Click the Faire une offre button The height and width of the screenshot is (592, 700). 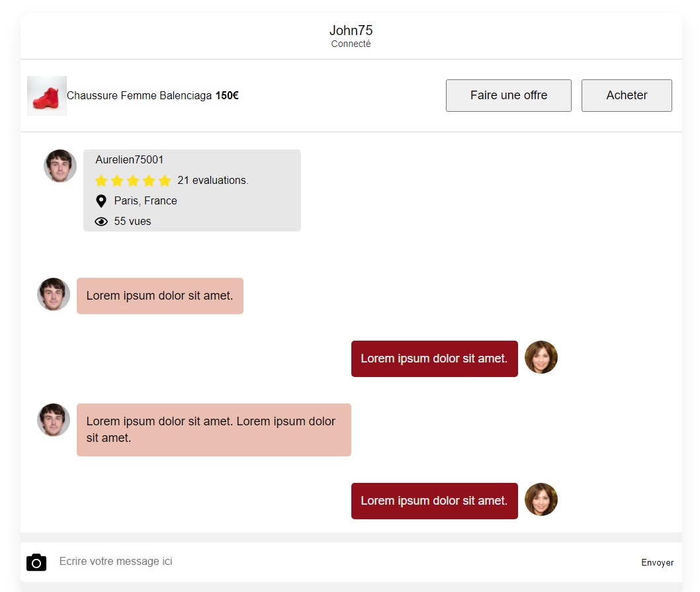pos(508,95)
